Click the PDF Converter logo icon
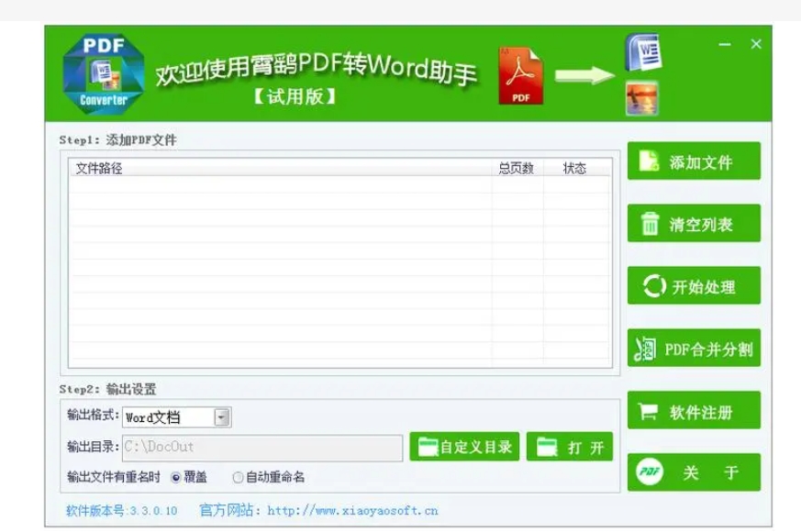 [x=103, y=73]
